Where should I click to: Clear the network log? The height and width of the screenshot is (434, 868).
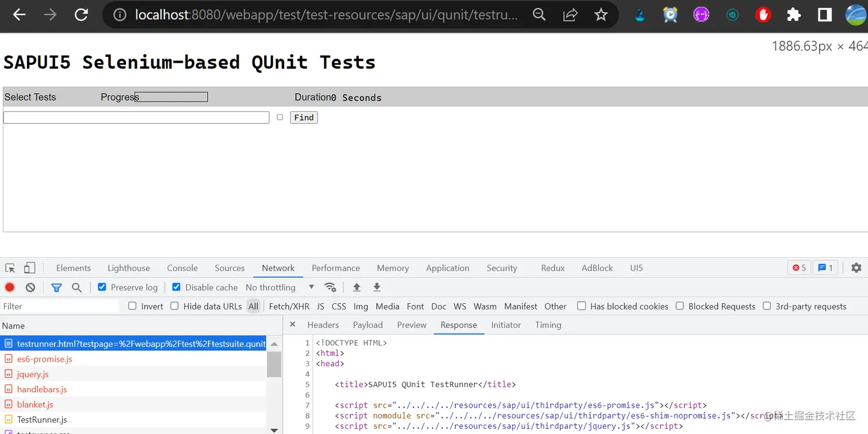tap(30, 288)
